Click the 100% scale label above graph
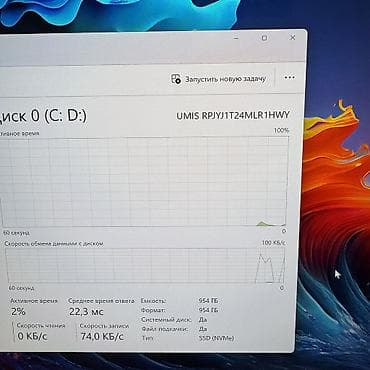Screen dimensions: 370x370 282,130
